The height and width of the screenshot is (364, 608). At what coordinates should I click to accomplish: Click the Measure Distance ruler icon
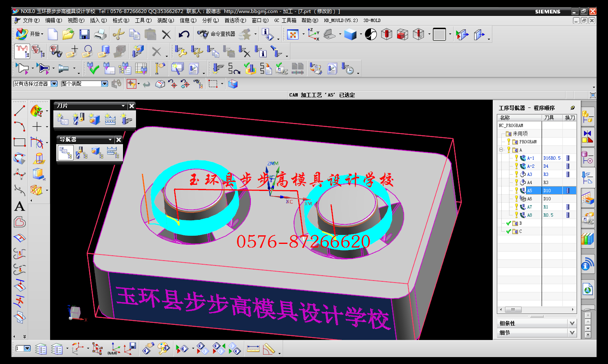coord(253,349)
